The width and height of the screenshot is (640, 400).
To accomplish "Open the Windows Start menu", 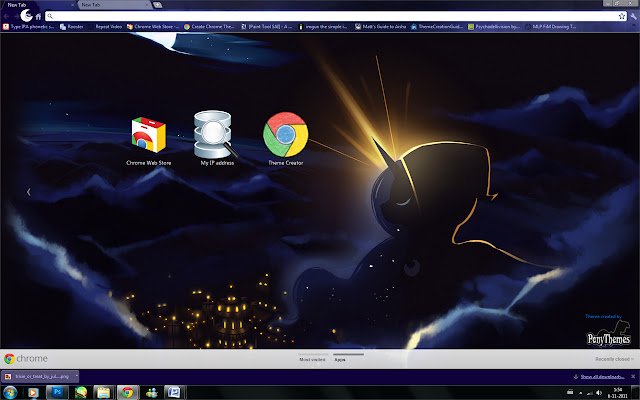I will (9, 393).
